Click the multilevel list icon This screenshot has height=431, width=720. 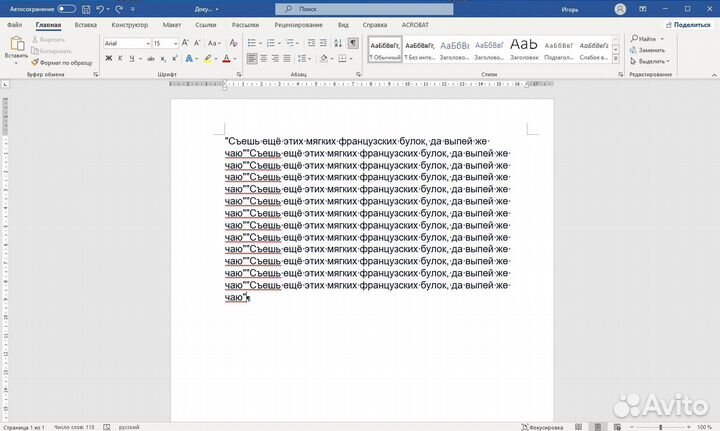click(290, 43)
